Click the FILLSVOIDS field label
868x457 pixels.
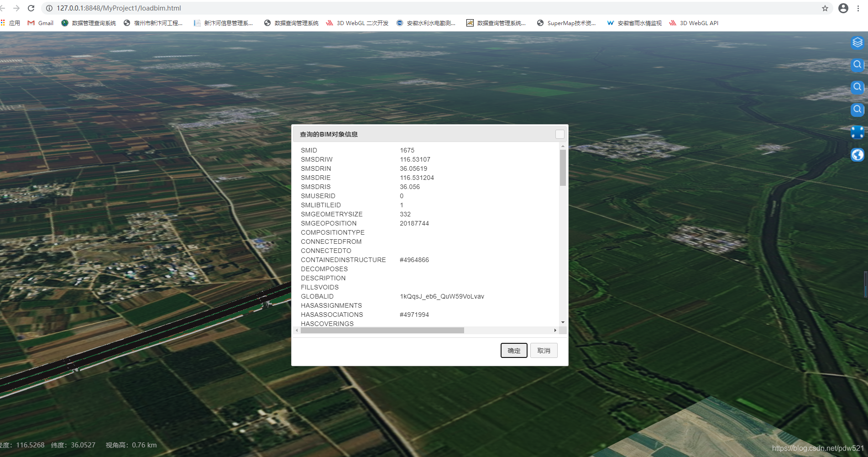tap(319, 287)
